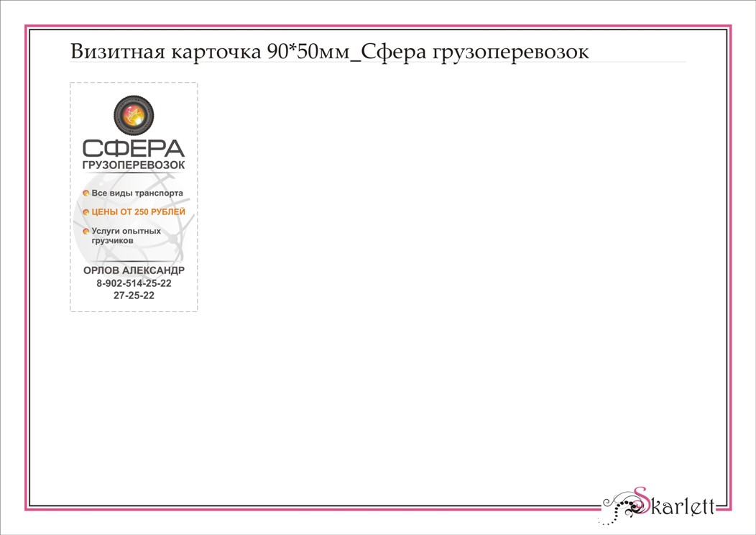The image size is (756, 535).
Task: Click the bullet beside Услуги опытных грузчиков
Action: tap(87, 232)
